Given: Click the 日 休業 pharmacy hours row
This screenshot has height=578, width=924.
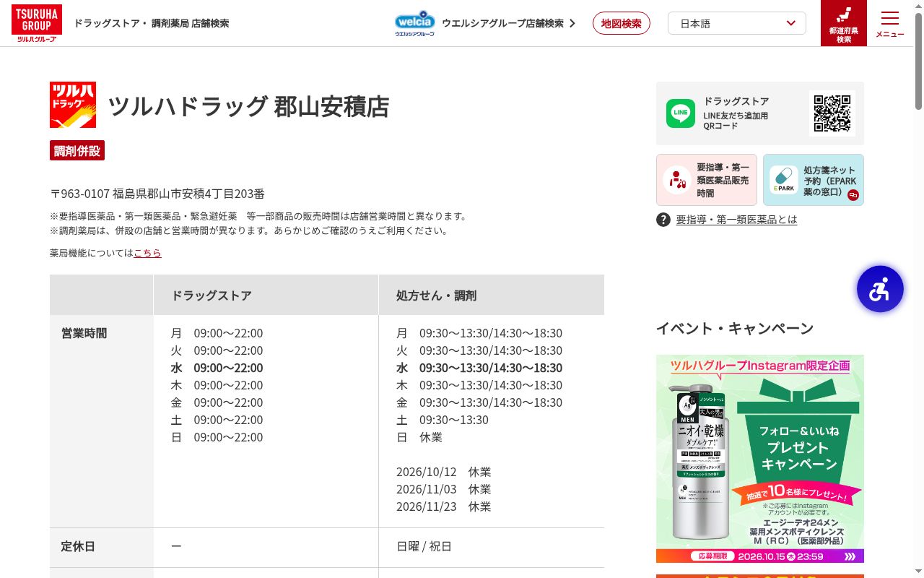Looking at the screenshot, I should point(419,437).
